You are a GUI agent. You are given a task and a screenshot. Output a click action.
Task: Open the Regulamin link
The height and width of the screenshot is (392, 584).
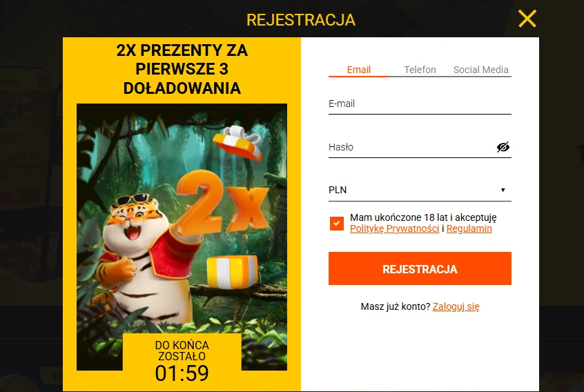[x=469, y=228]
